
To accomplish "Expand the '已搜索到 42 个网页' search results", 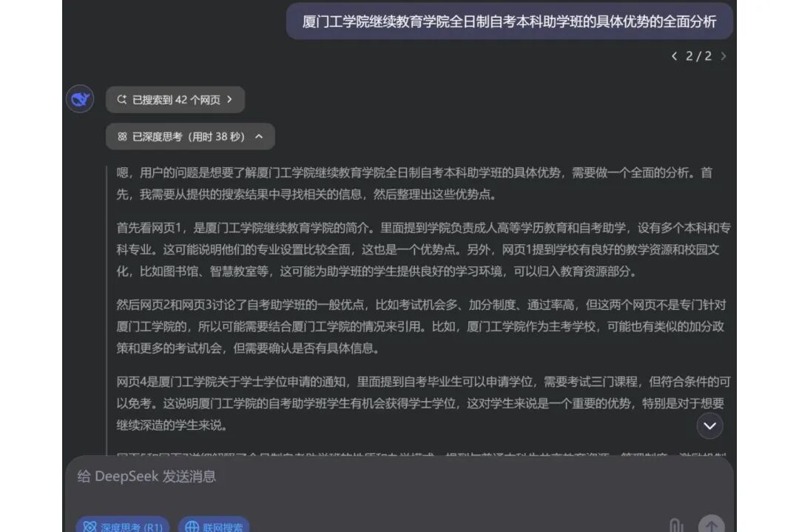I will coord(175,100).
